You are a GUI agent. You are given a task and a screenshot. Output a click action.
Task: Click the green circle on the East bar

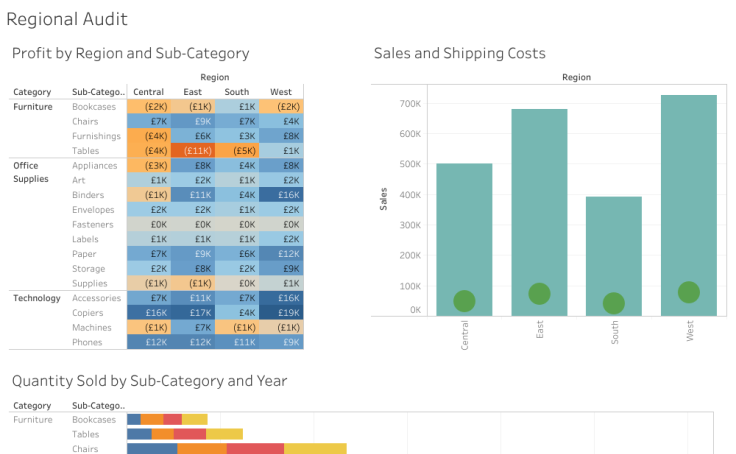(539, 293)
